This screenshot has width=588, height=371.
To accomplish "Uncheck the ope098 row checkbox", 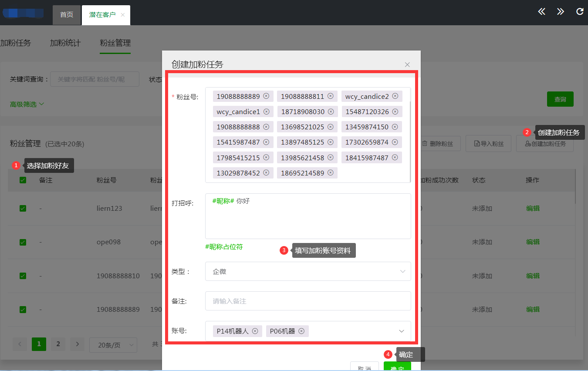I will (23, 242).
